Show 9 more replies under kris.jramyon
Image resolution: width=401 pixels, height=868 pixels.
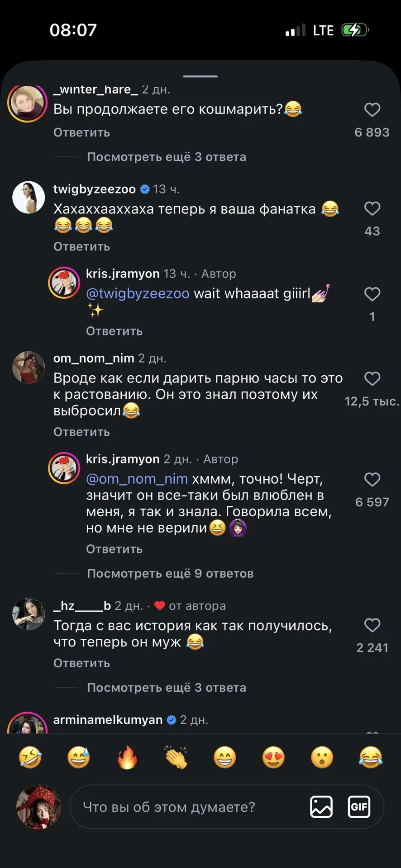click(170, 574)
